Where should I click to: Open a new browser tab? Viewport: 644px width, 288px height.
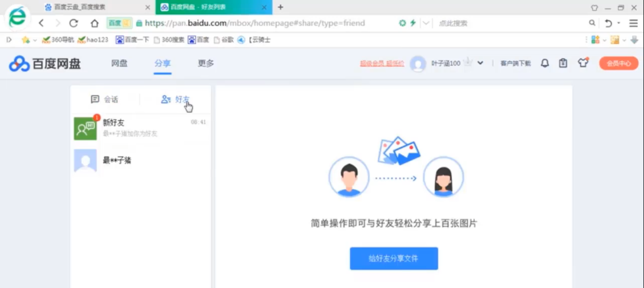pos(281,7)
